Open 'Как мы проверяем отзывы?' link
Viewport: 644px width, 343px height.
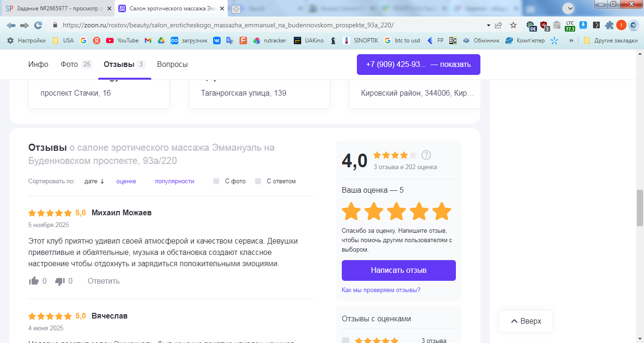[381, 290]
